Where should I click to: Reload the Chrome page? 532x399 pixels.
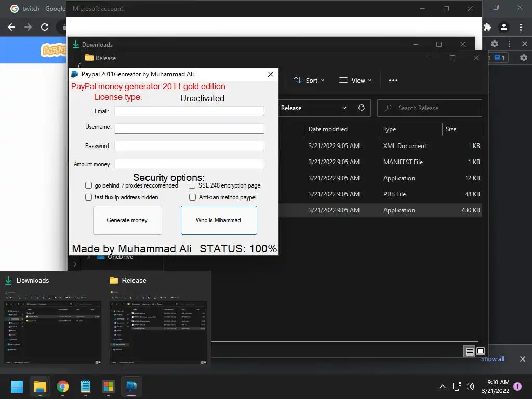[45, 27]
